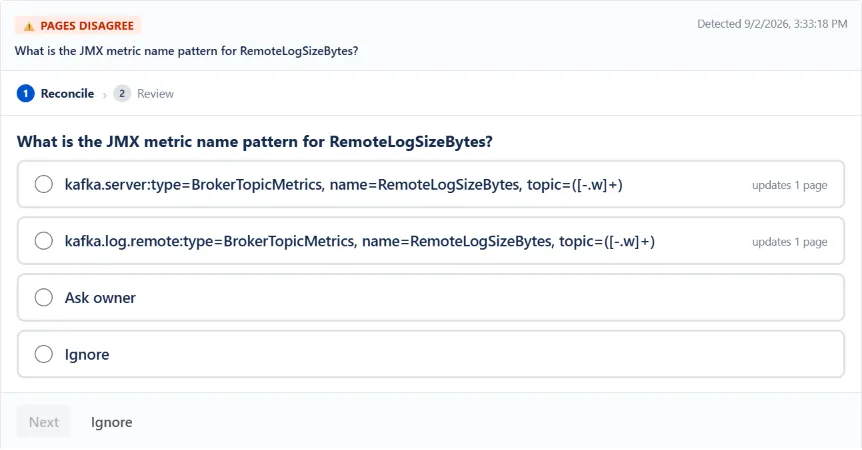Click the Detected timestamp text
862x450 pixels.
pyautogui.click(x=772, y=24)
